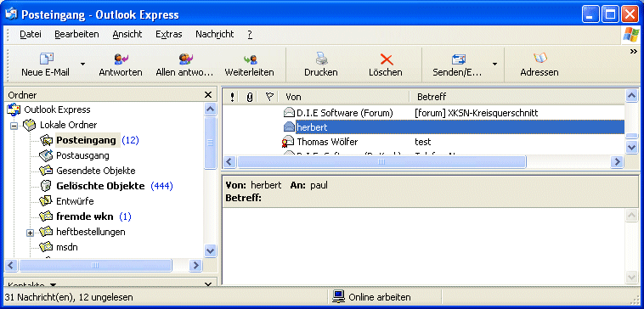
Task: Close the Ordner pane
Action: [x=208, y=95]
